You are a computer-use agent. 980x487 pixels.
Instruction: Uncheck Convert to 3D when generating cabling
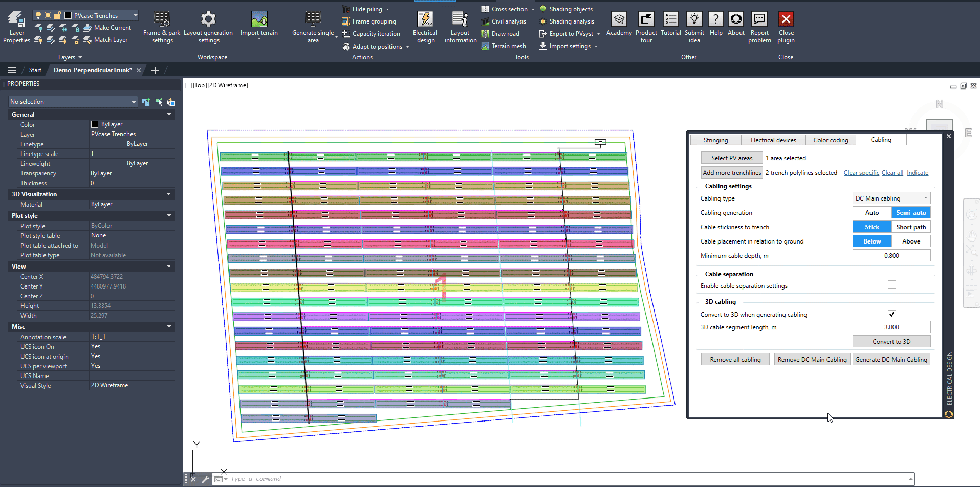[892, 314]
